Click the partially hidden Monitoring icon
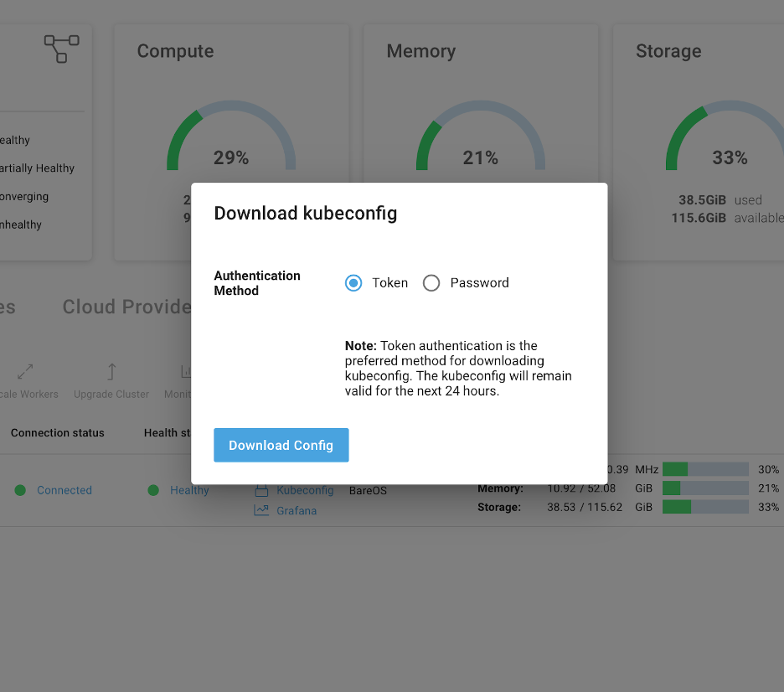This screenshot has height=692, width=784. (185, 371)
